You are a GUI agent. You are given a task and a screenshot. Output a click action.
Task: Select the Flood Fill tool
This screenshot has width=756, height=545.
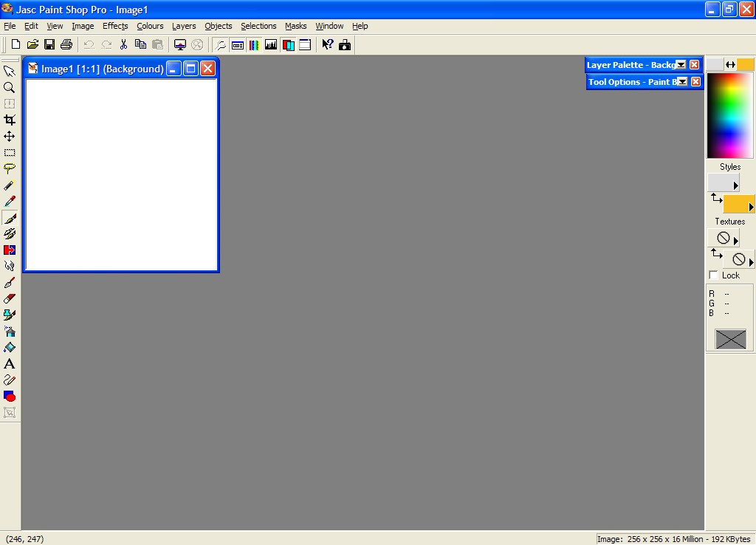[9, 348]
